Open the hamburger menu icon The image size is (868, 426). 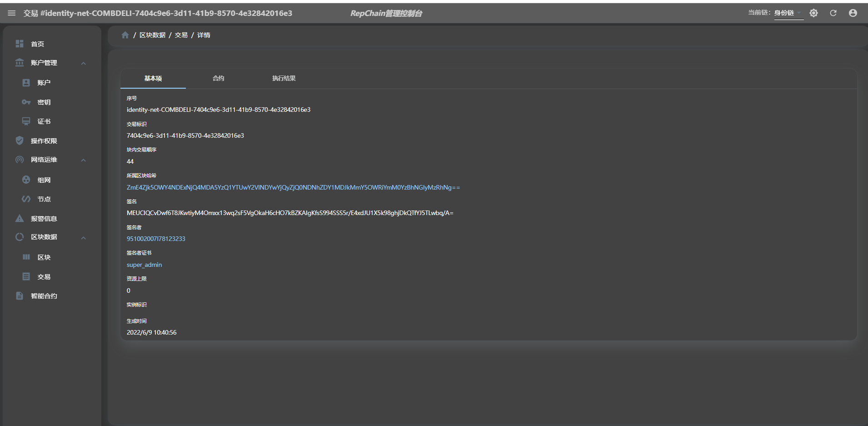[12, 13]
